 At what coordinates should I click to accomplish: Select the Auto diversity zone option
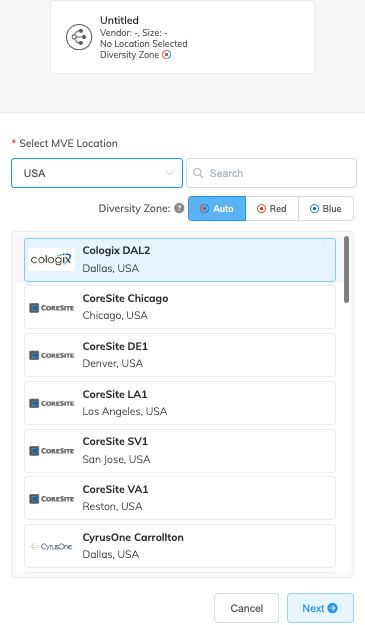(217, 208)
